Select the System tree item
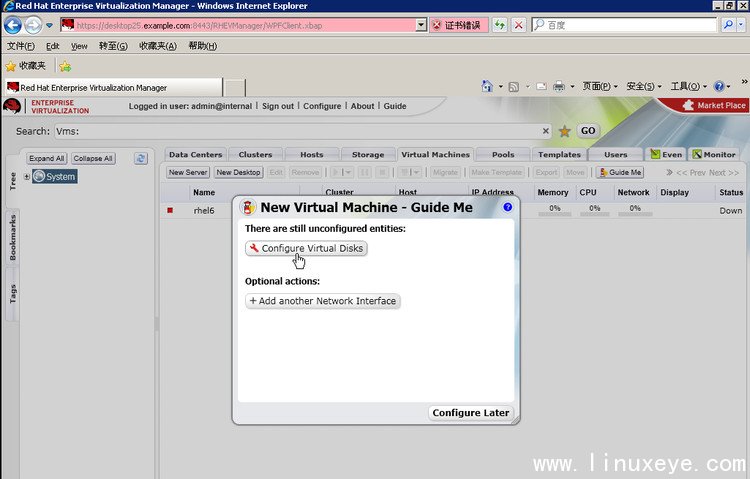750x479 pixels. [55, 177]
